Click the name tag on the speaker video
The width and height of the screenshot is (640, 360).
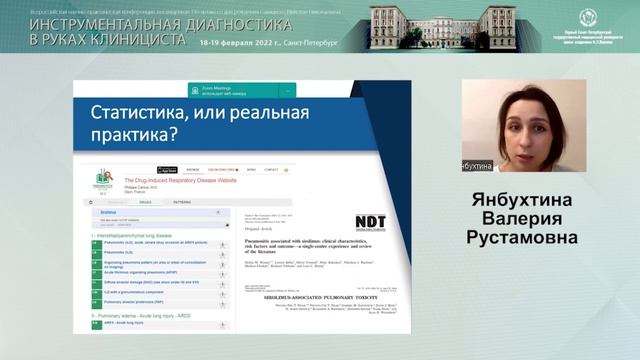tap(477, 166)
